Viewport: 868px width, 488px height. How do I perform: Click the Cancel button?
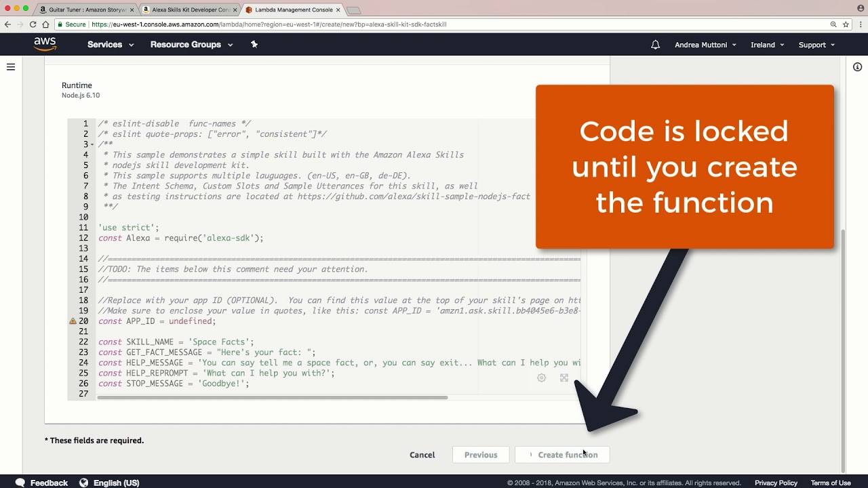422,455
